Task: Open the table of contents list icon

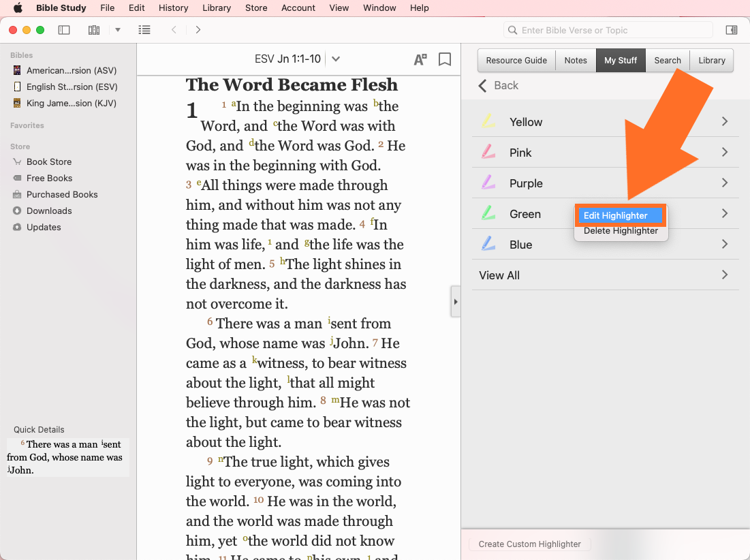Action: 144,30
